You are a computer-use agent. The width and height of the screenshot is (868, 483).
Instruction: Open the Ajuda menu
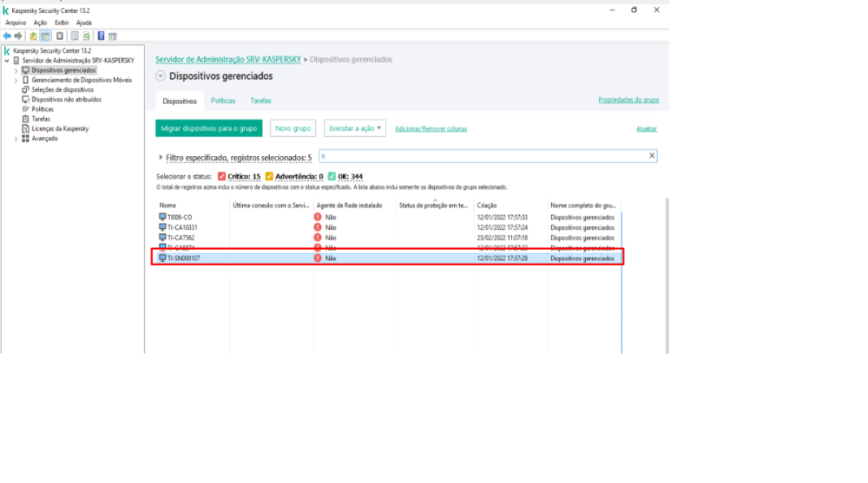click(83, 23)
